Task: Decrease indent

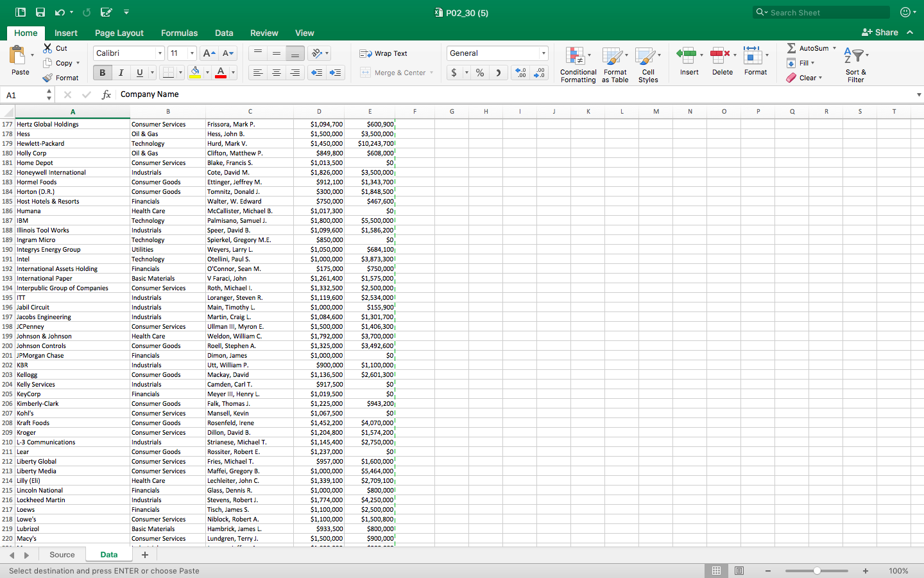Action: click(316, 73)
